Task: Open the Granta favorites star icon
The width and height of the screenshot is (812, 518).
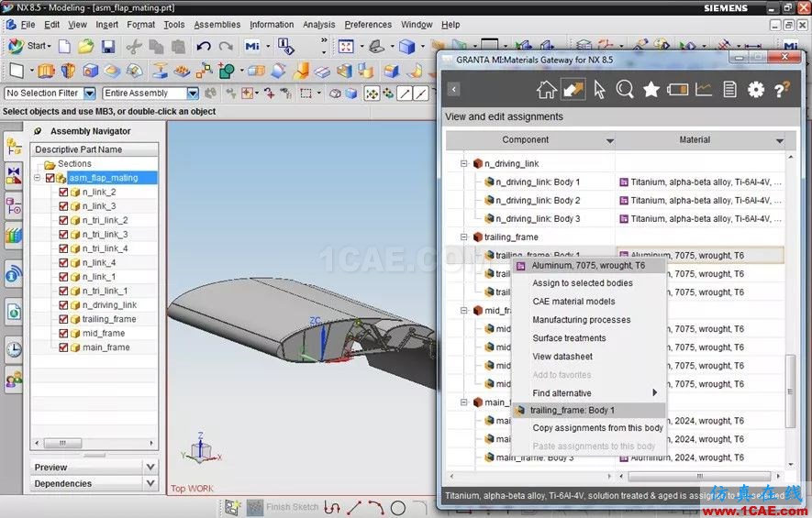Action: click(x=651, y=90)
